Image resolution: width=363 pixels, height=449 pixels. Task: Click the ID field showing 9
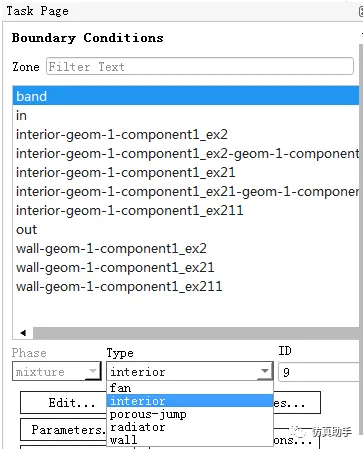coord(319,372)
